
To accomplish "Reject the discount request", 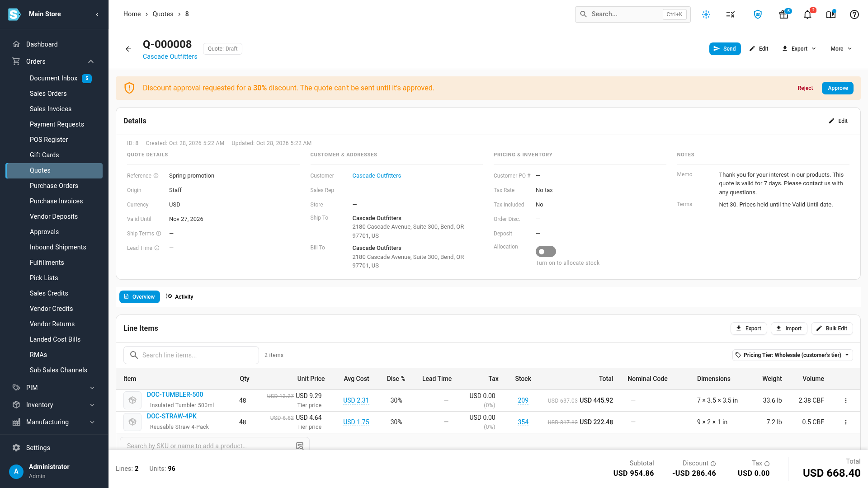I will tap(805, 88).
